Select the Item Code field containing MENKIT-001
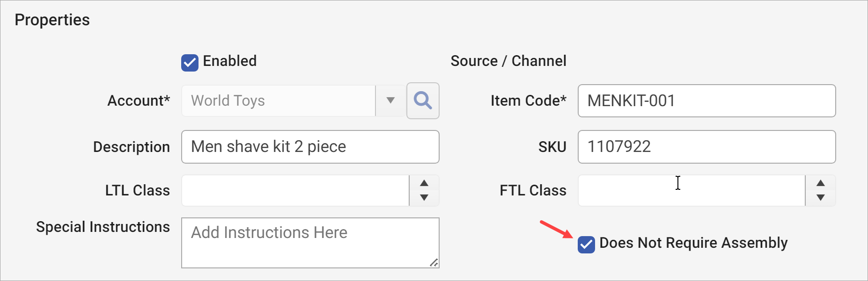This screenshot has width=868, height=281. pos(702,101)
